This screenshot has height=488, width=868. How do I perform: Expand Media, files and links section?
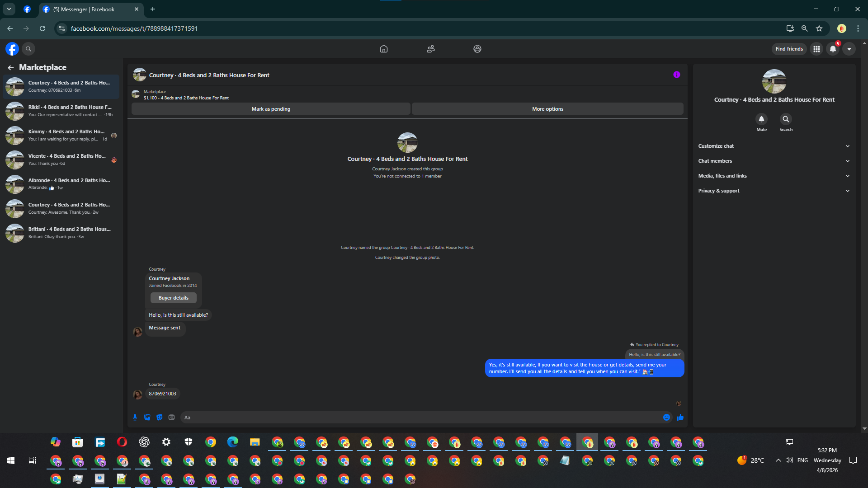[x=774, y=176]
